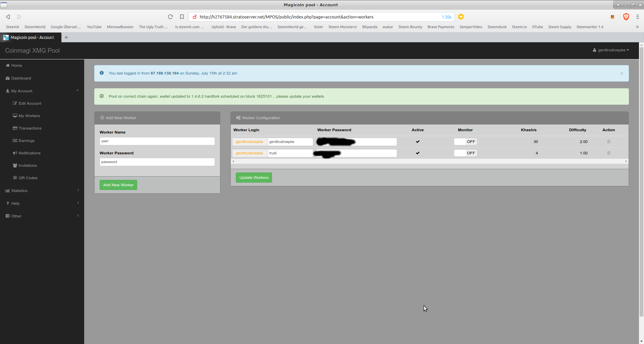Viewport: 644px width, 344px height.
Task: Click the browser forward arrow
Action: 19,17
